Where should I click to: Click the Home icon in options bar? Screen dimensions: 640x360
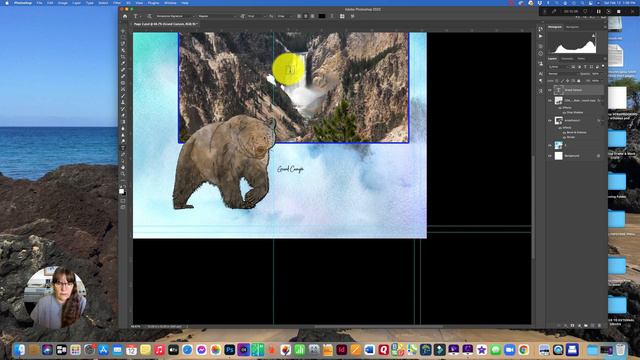point(125,16)
